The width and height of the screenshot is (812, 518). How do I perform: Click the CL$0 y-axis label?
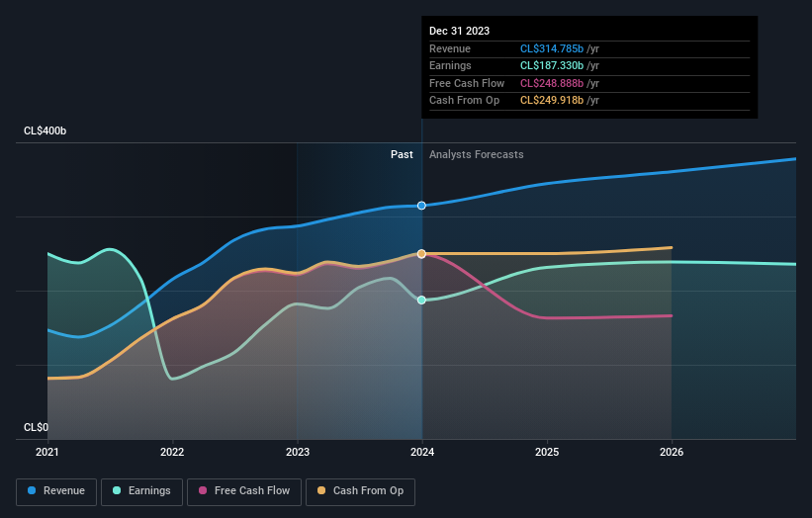coord(36,427)
